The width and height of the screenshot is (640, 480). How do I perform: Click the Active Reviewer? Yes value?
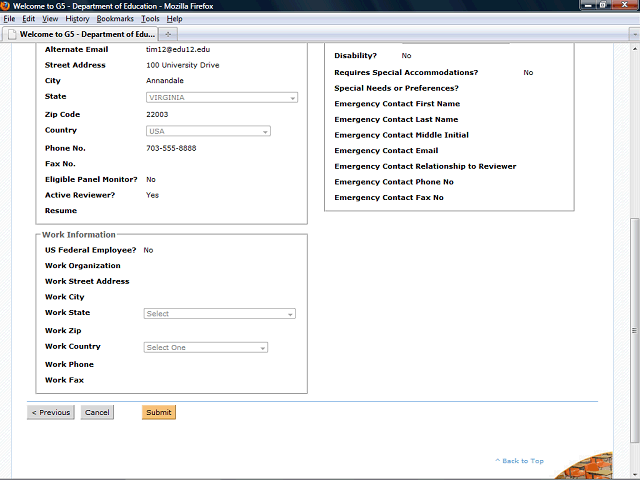[152, 195]
